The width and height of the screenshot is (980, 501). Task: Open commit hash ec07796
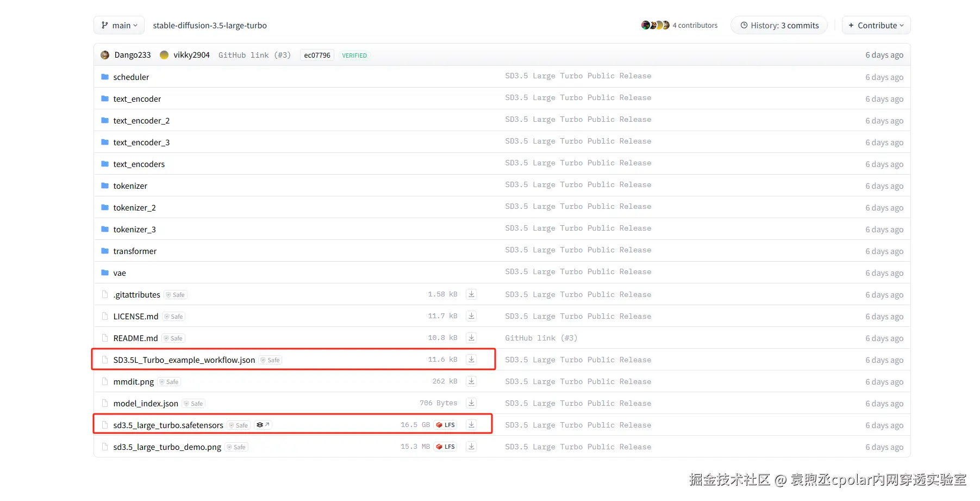[317, 55]
